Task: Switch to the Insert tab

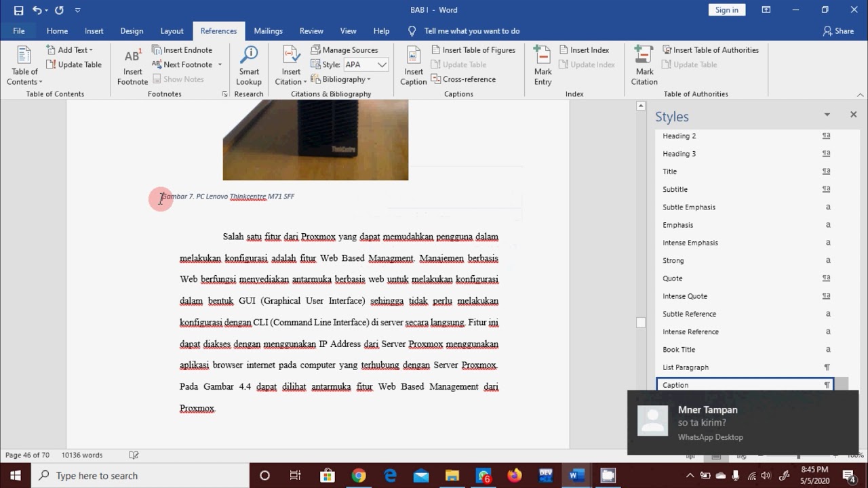Action: click(x=94, y=30)
